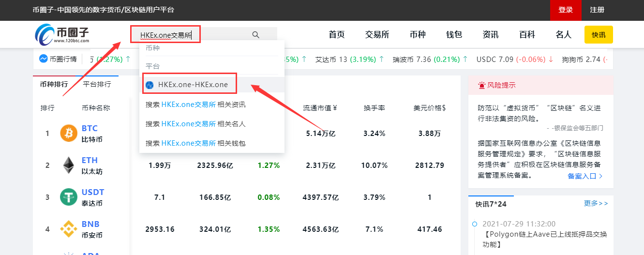Viewport: 644px width, 255px height.
Task: Select the 币种排行 tab
Action: 54,84
